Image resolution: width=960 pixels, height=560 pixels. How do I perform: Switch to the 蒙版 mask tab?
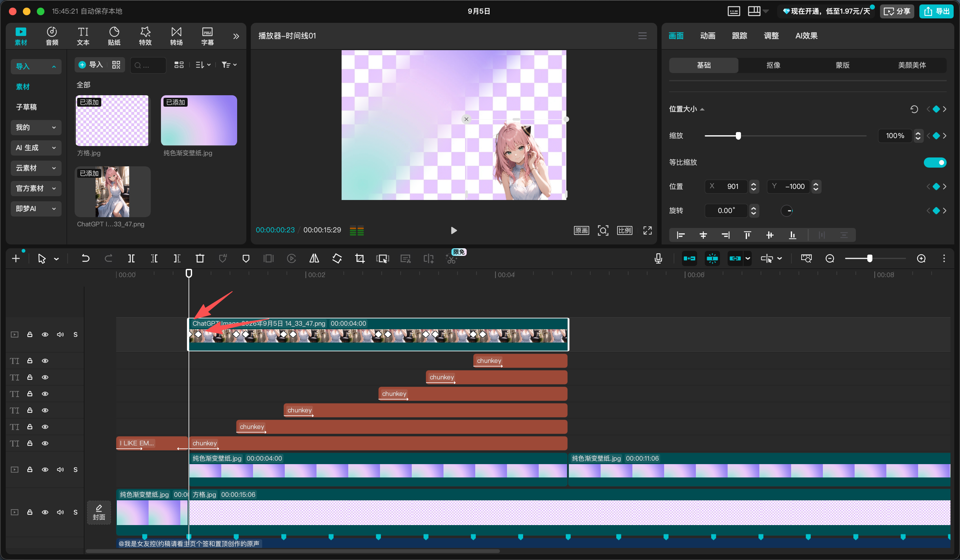(x=843, y=65)
